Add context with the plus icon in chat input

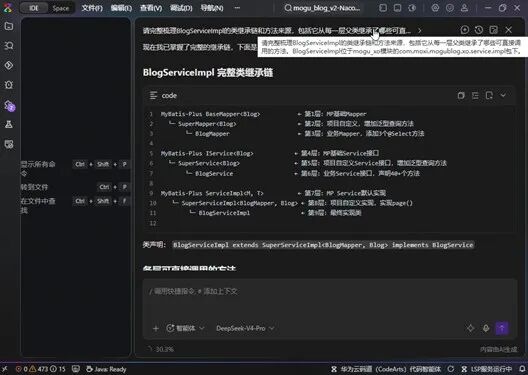pos(156,328)
